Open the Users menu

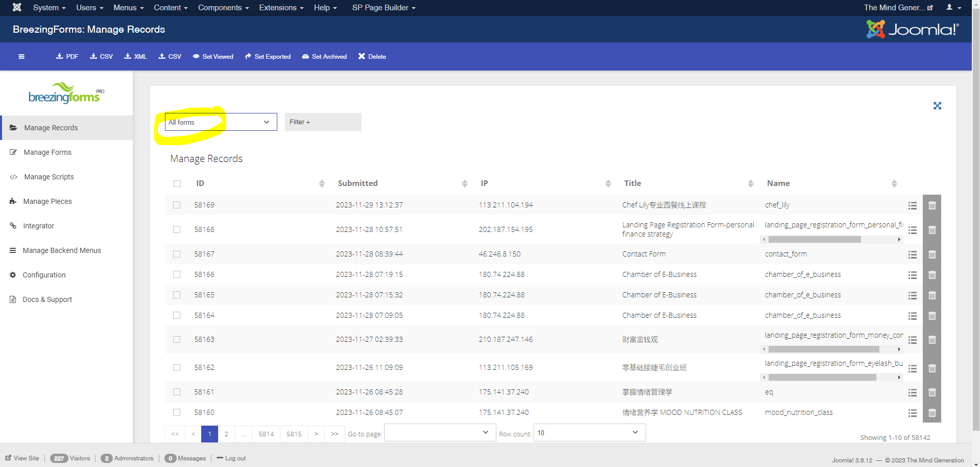click(x=90, y=8)
